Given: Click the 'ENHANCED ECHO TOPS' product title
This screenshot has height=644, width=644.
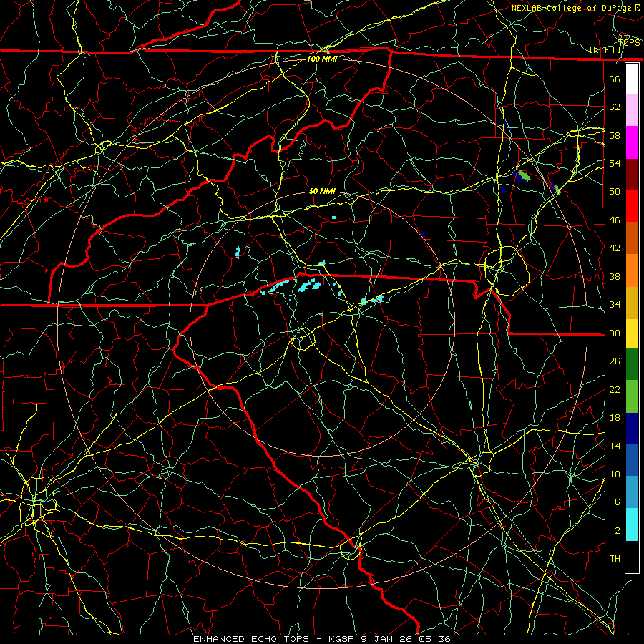Looking at the screenshot, I should click(x=251, y=639).
